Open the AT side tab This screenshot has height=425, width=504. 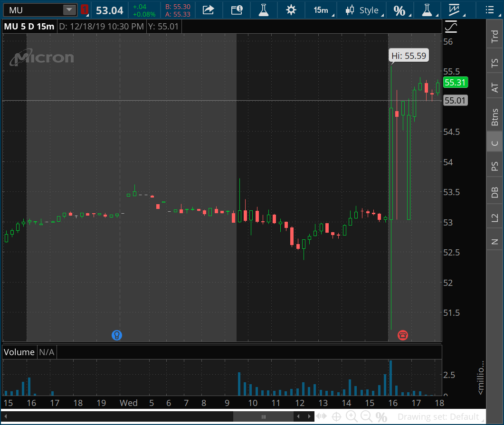[x=494, y=87]
